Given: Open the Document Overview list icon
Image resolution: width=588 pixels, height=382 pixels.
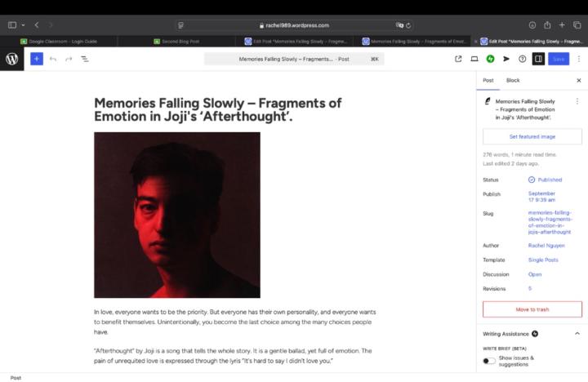Looking at the screenshot, I should [85, 59].
